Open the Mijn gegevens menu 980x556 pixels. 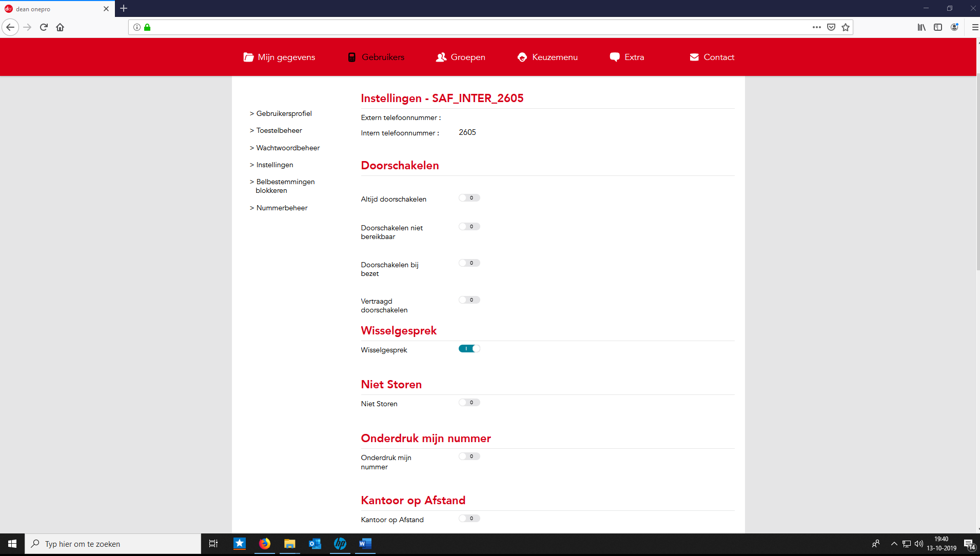coord(286,57)
